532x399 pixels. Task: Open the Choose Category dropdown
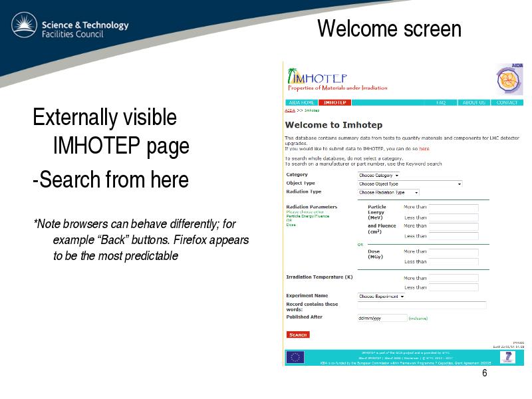(x=378, y=176)
